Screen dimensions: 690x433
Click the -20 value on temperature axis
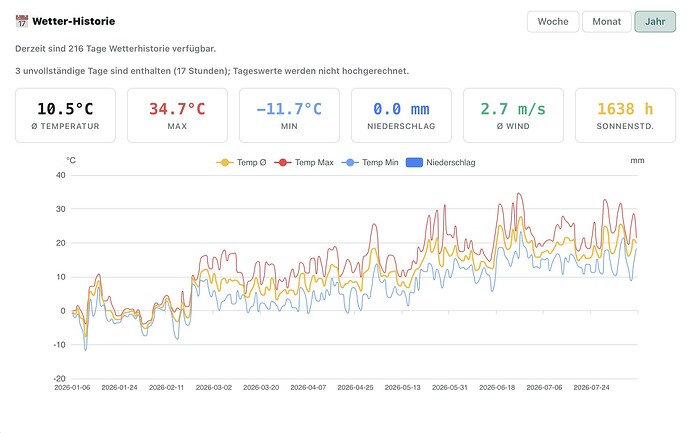(59, 379)
